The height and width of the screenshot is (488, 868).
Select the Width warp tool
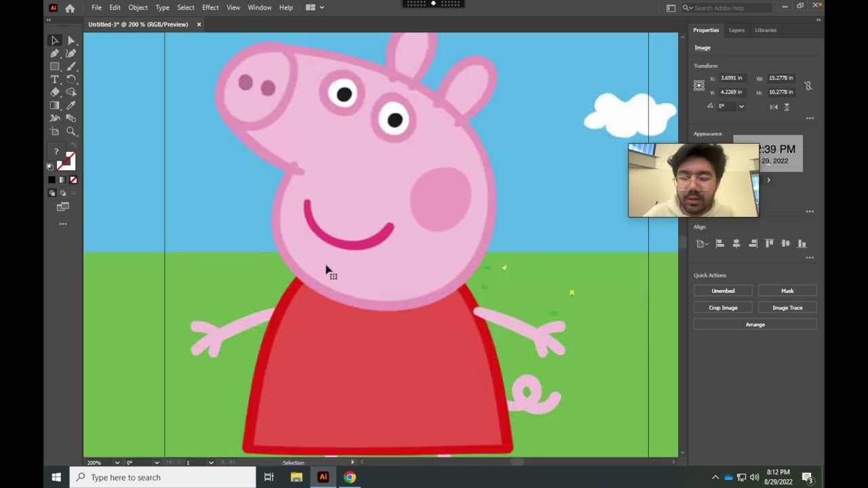pos(55,118)
